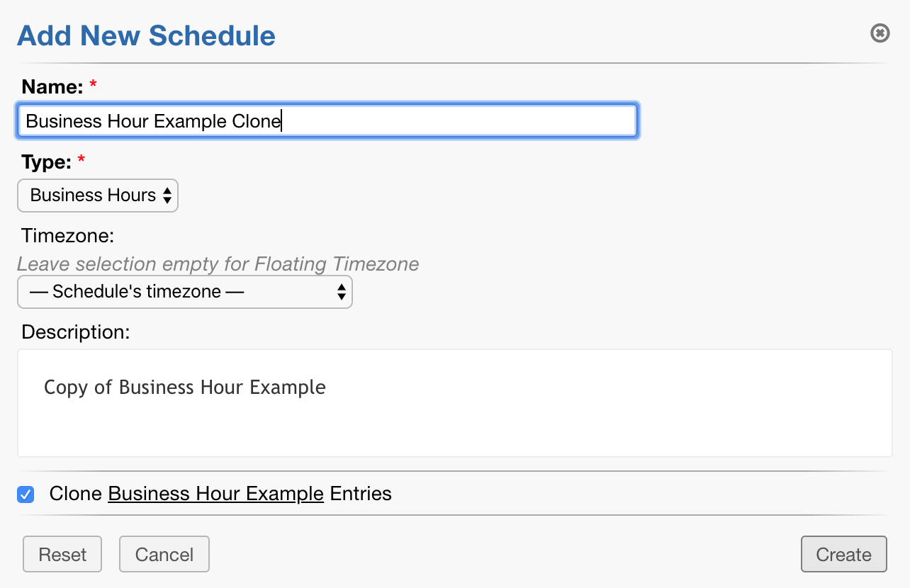
Task: Click the "Timezone:" label text
Action: [x=68, y=235]
